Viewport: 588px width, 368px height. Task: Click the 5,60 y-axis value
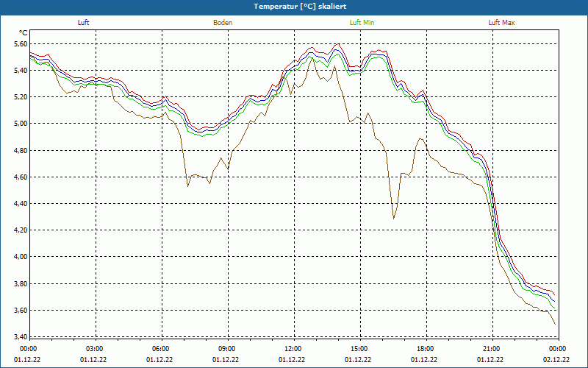click(21, 44)
